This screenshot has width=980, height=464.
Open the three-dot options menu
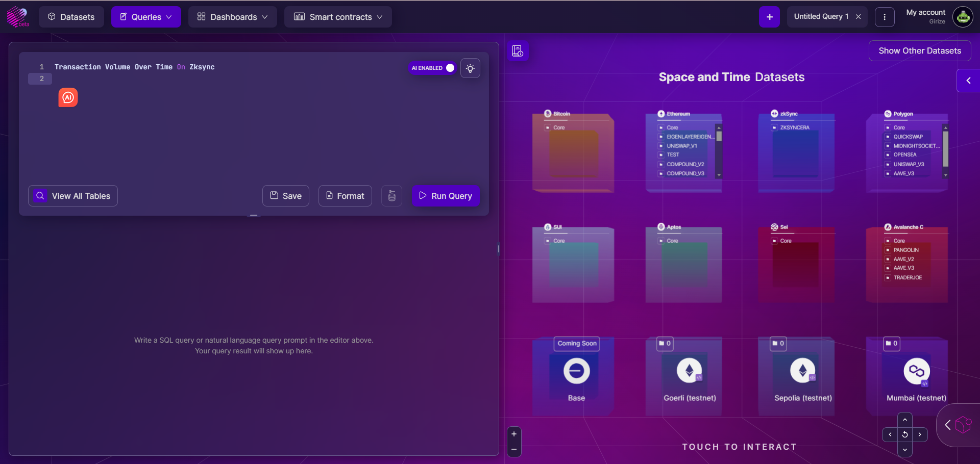point(885,17)
